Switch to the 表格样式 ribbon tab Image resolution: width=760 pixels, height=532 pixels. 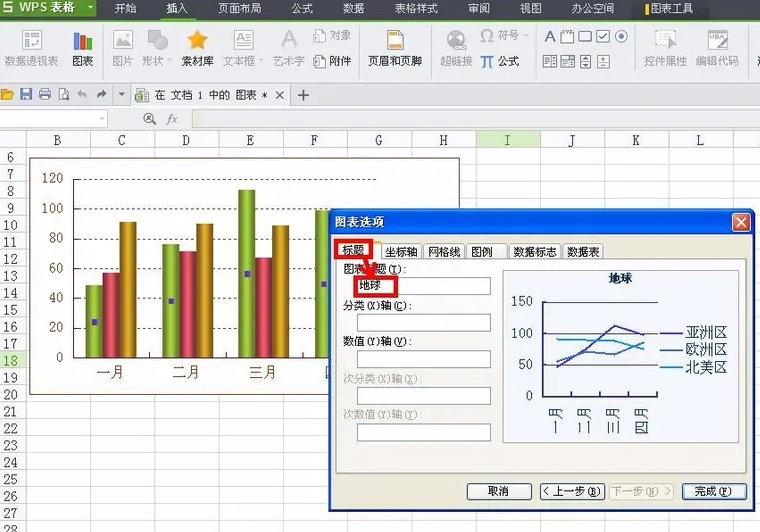coord(416,8)
